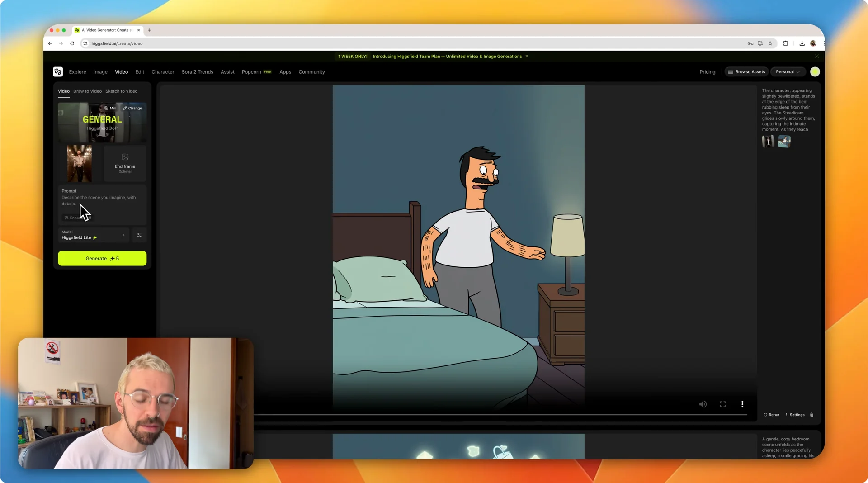868x483 pixels.
Task: Open the Explore section
Action: point(77,72)
